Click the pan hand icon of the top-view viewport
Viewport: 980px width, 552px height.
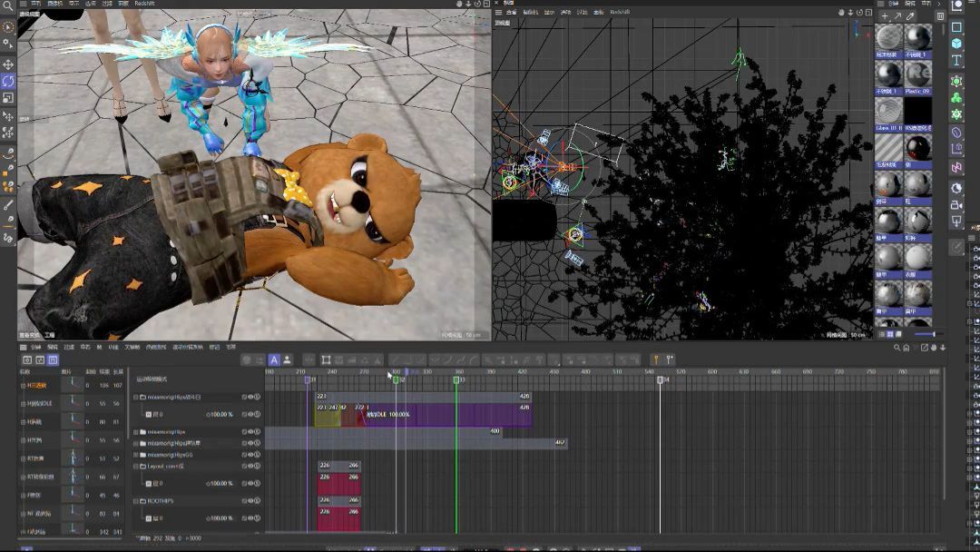[841, 12]
